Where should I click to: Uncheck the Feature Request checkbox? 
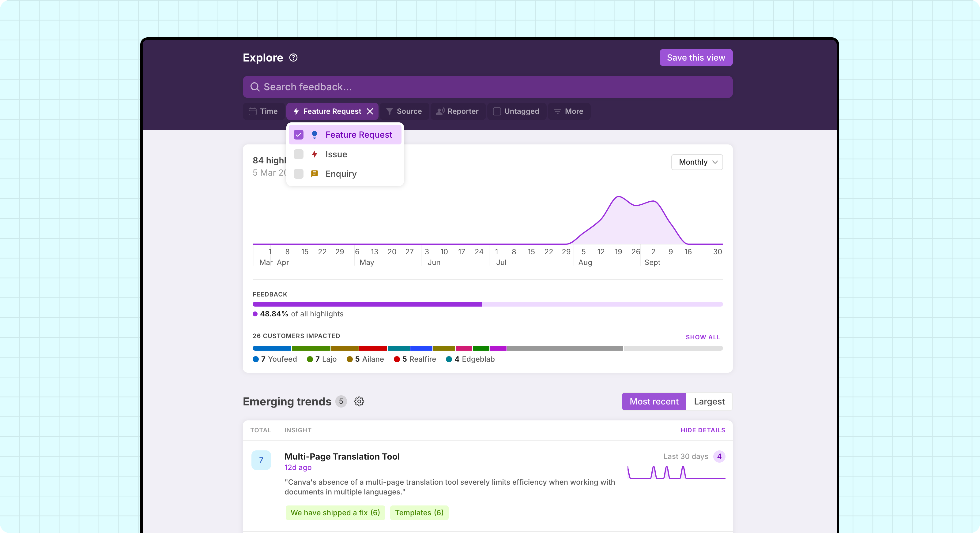click(299, 135)
